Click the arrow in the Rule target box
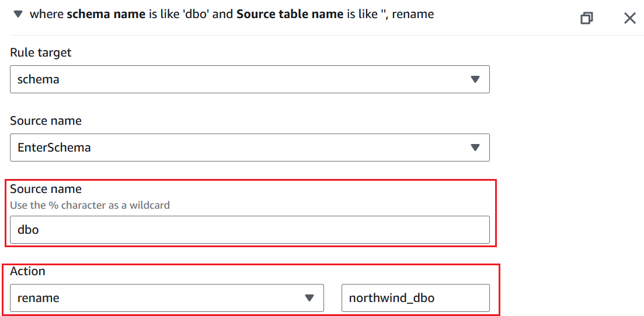This screenshot has width=644, height=316. [x=475, y=79]
